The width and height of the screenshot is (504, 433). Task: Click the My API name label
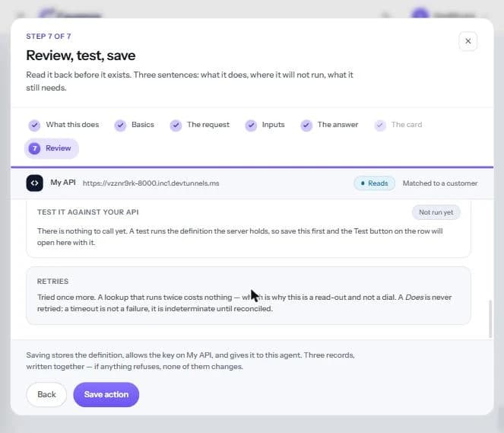(63, 183)
